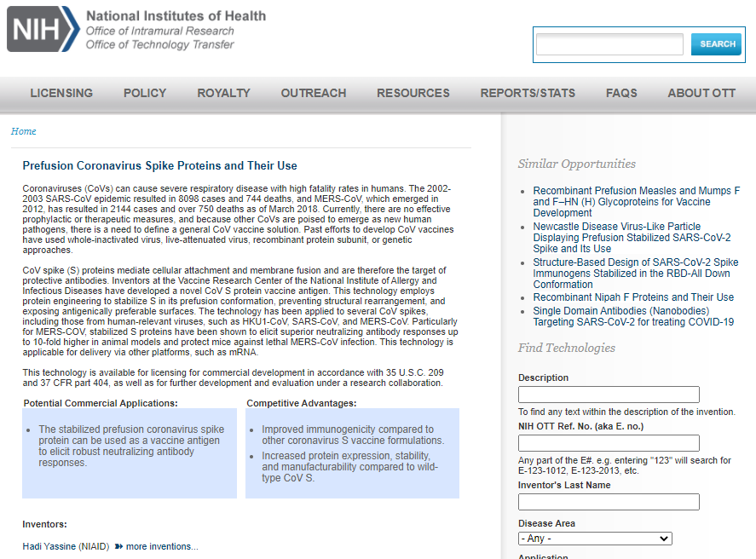Open Structure-Based Design of SARS-CoV-2 Spike link
The image size is (756, 559).
pos(636,274)
